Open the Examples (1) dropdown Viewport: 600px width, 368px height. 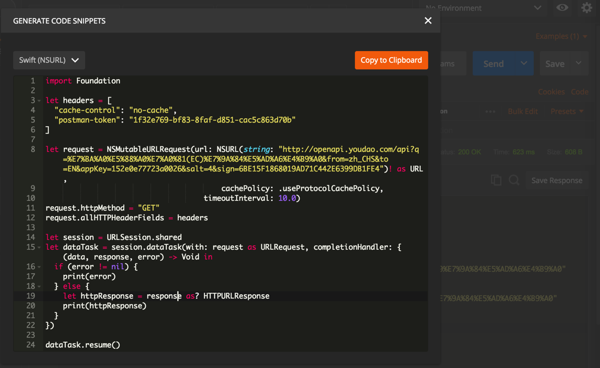point(561,36)
